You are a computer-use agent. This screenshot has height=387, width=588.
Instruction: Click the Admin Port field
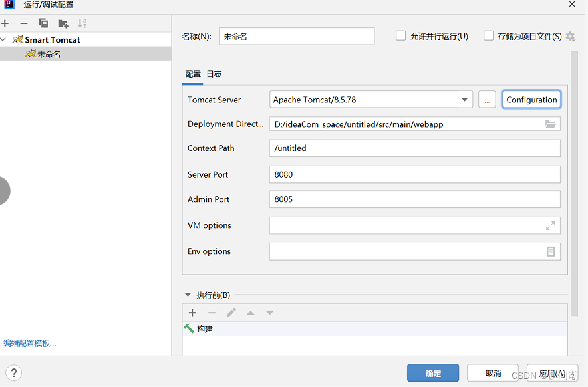click(415, 199)
